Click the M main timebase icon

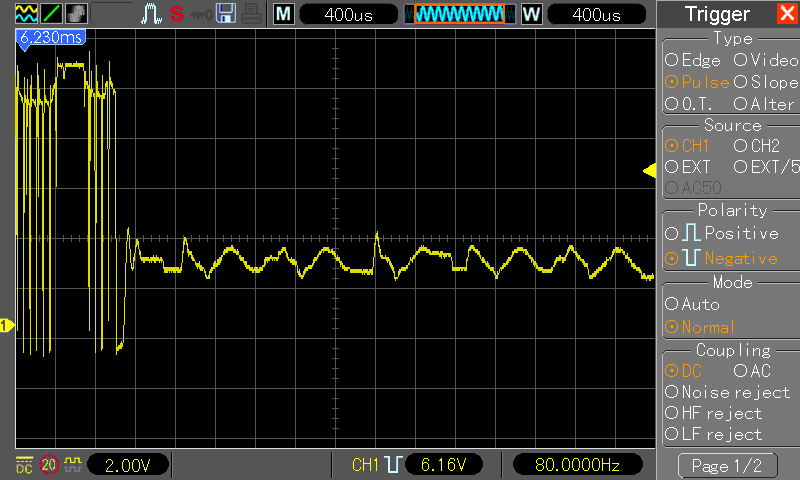click(284, 14)
